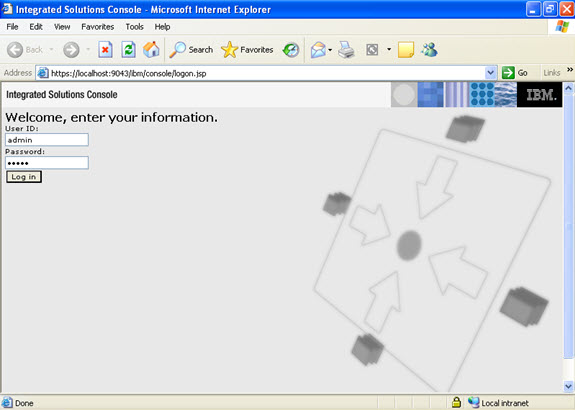Click the Go button
The image size is (575, 410).
tap(514, 73)
